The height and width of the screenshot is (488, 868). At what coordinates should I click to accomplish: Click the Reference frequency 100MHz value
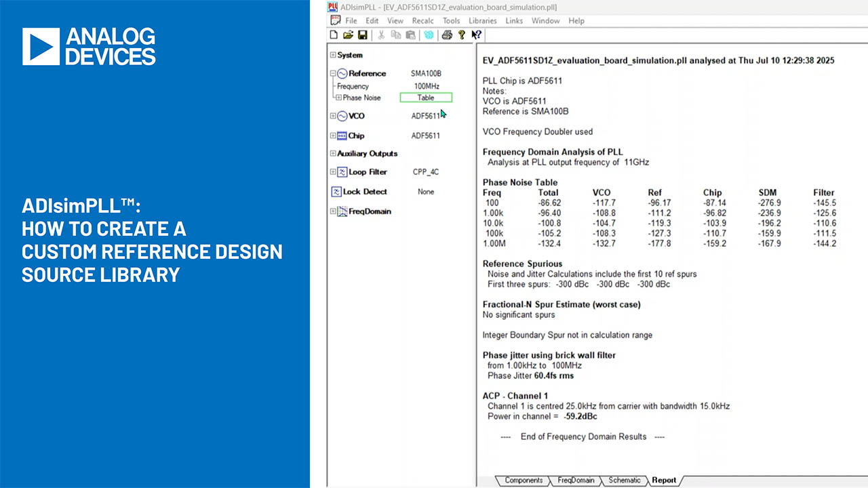(x=427, y=86)
